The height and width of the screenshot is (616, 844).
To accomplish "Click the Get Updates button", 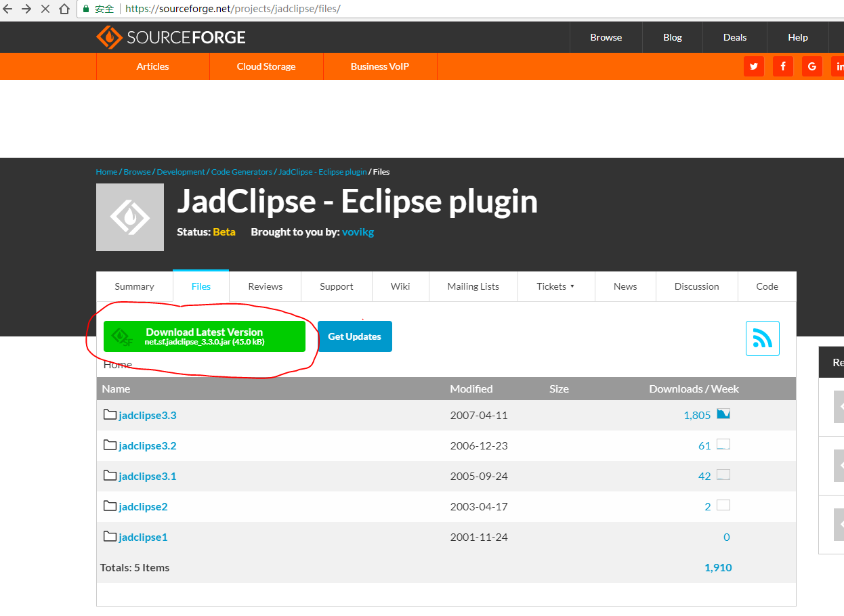I will 355,336.
